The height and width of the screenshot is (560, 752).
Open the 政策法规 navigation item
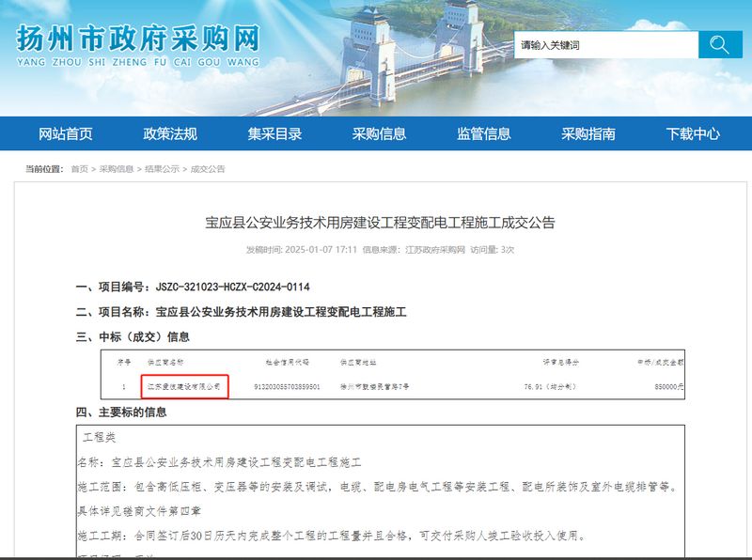tap(170, 133)
